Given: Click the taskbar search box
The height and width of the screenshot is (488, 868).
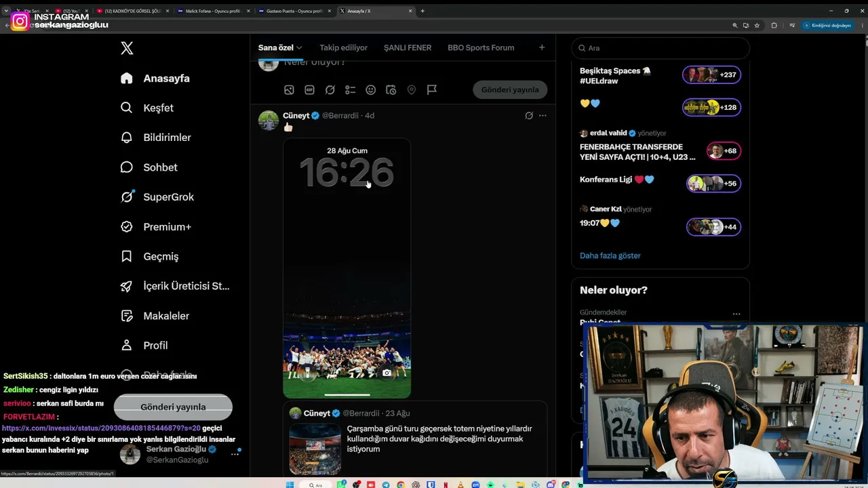Looking at the screenshot, I should [x=316, y=485].
